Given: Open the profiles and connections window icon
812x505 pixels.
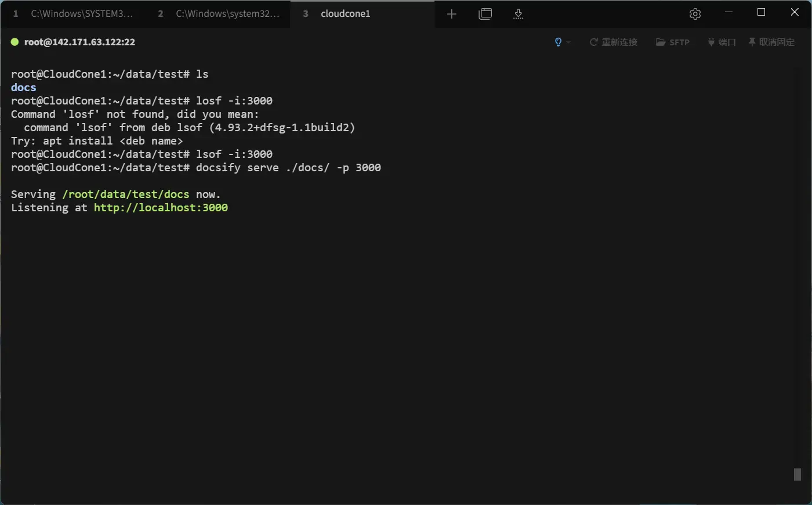Looking at the screenshot, I should 485,14.
